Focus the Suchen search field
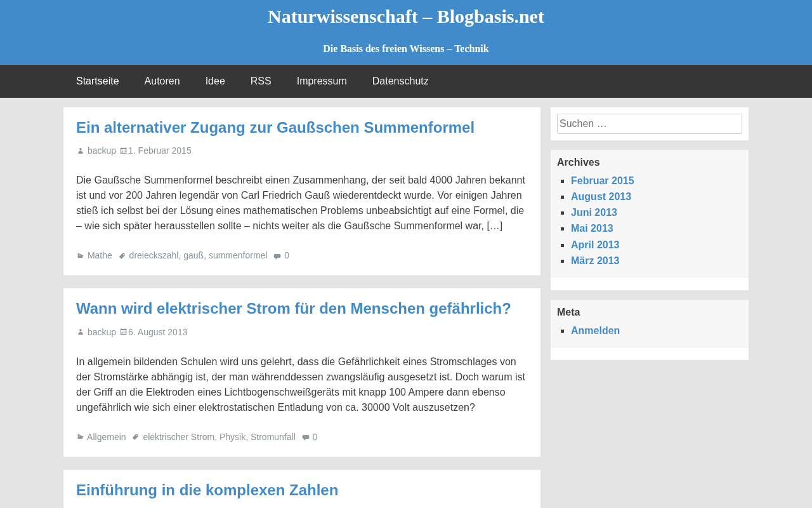Image resolution: width=812 pixels, height=508 pixels. (650, 124)
